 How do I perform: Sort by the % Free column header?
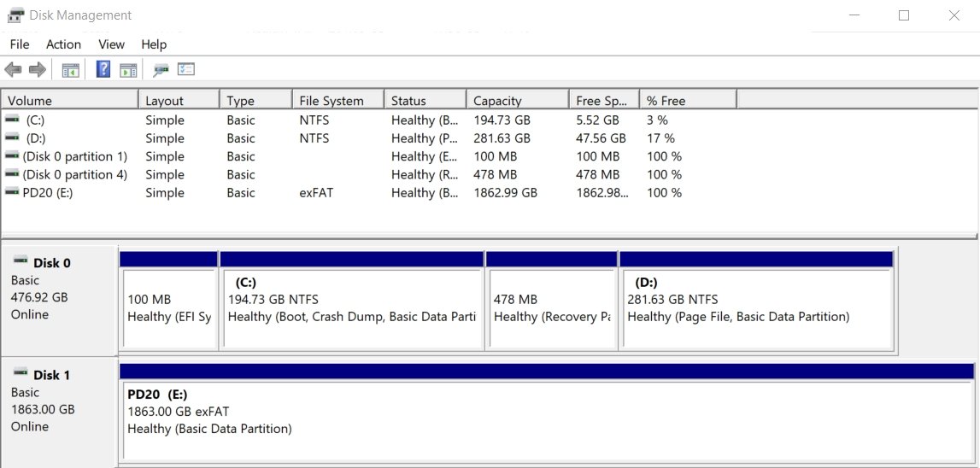[x=688, y=100]
